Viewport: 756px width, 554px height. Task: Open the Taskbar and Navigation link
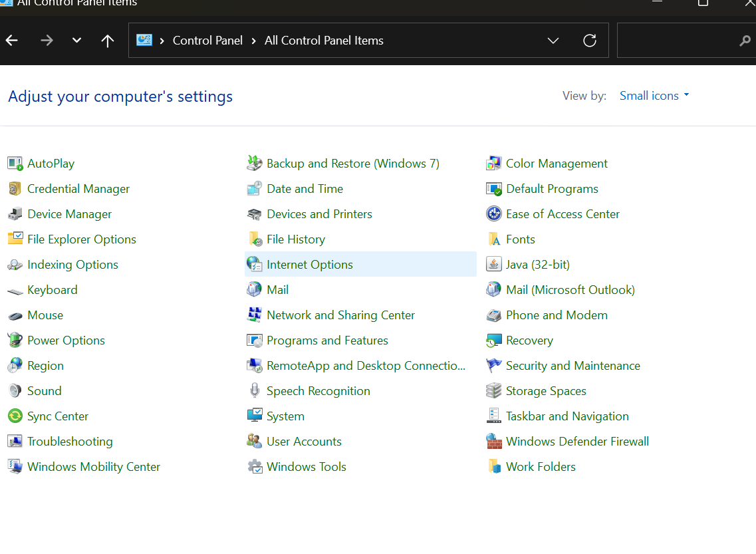point(567,416)
